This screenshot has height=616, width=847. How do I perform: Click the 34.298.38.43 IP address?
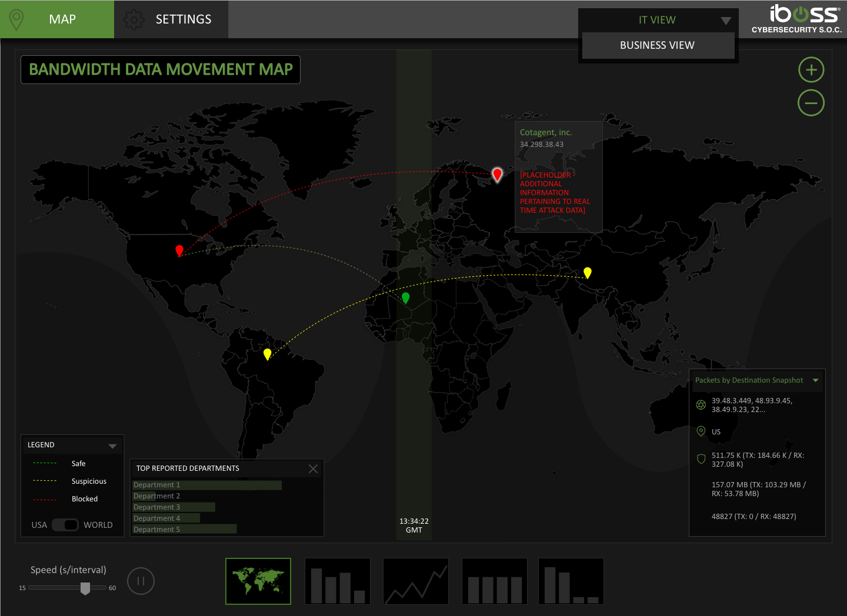542,145
